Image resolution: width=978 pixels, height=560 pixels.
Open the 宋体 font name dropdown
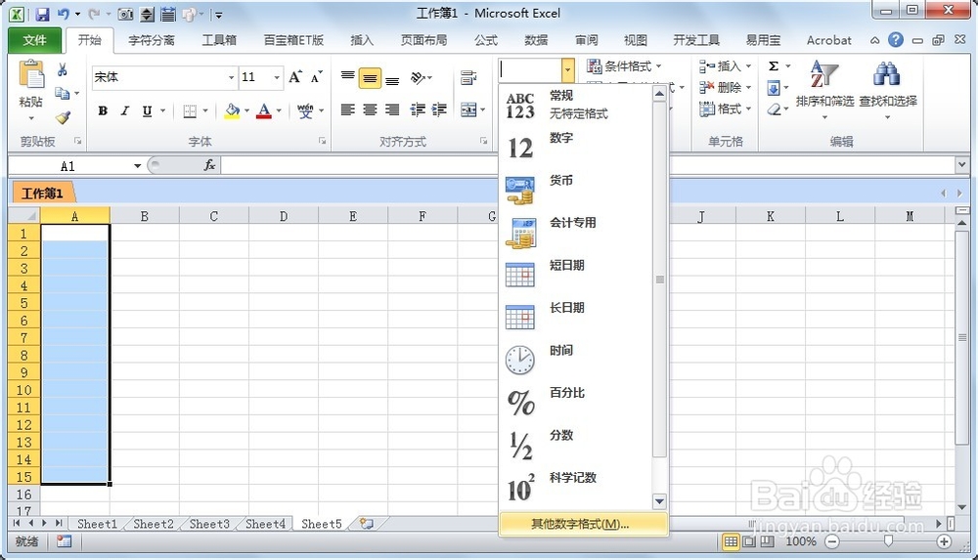pyautogui.click(x=231, y=77)
